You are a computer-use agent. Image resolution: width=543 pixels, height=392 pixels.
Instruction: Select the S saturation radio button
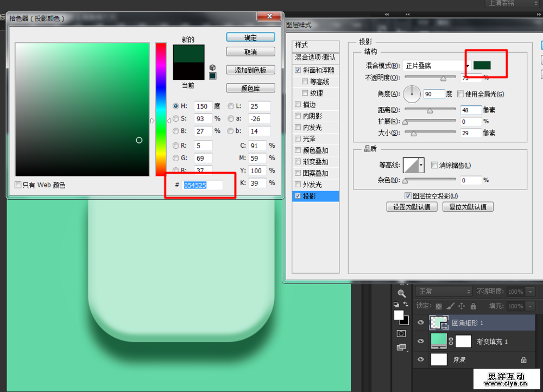176,118
